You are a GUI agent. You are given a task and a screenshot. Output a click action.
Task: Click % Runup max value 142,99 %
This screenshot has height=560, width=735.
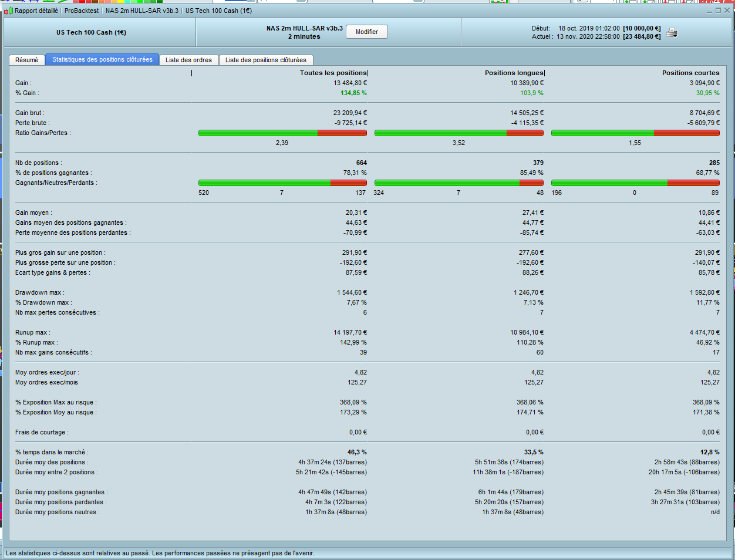tap(353, 342)
